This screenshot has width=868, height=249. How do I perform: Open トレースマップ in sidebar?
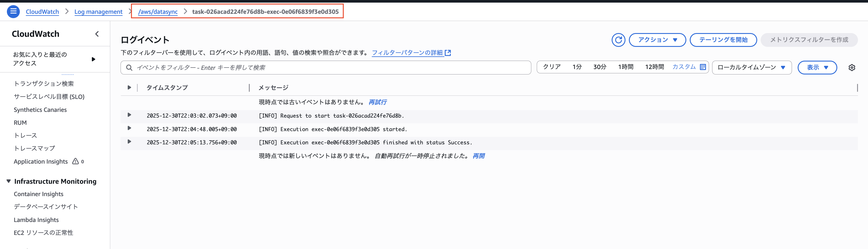click(34, 148)
